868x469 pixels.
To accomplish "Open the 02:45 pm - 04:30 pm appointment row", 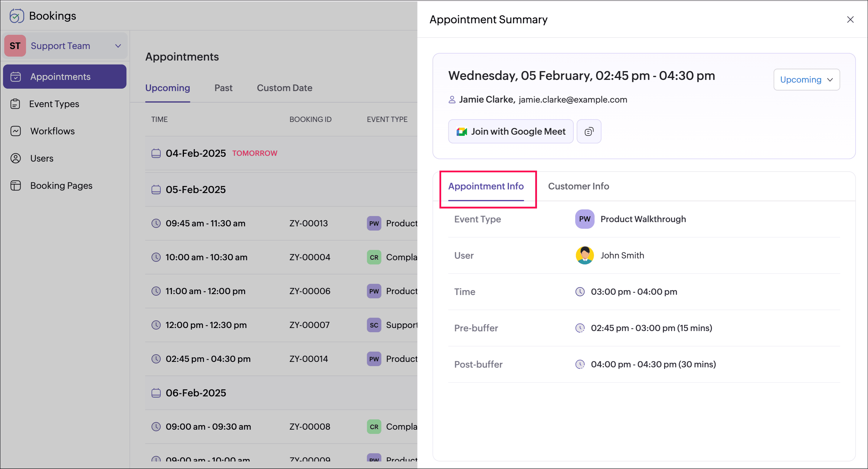I will [281, 359].
